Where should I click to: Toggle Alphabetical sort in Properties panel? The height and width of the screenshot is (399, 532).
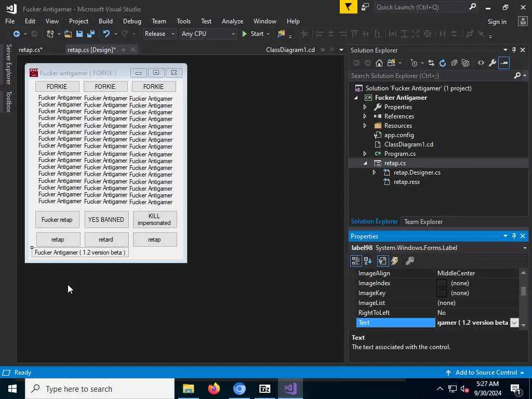click(x=368, y=261)
